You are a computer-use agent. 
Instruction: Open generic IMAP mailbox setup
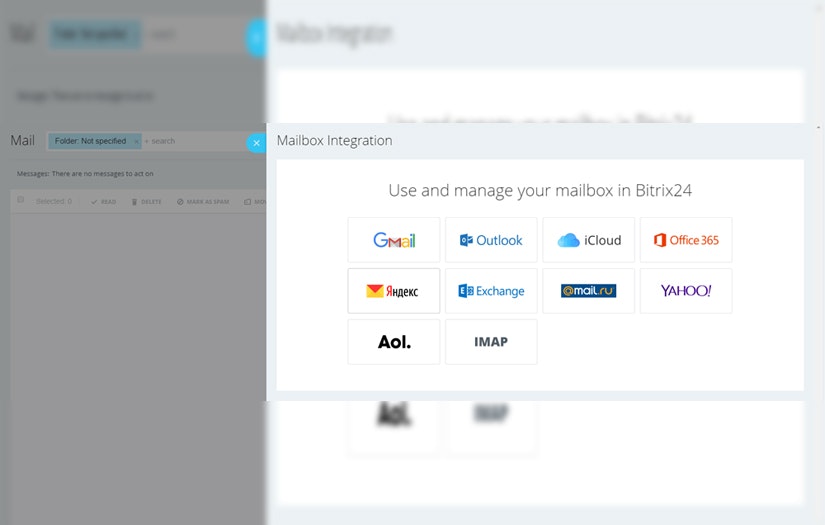(x=491, y=342)
